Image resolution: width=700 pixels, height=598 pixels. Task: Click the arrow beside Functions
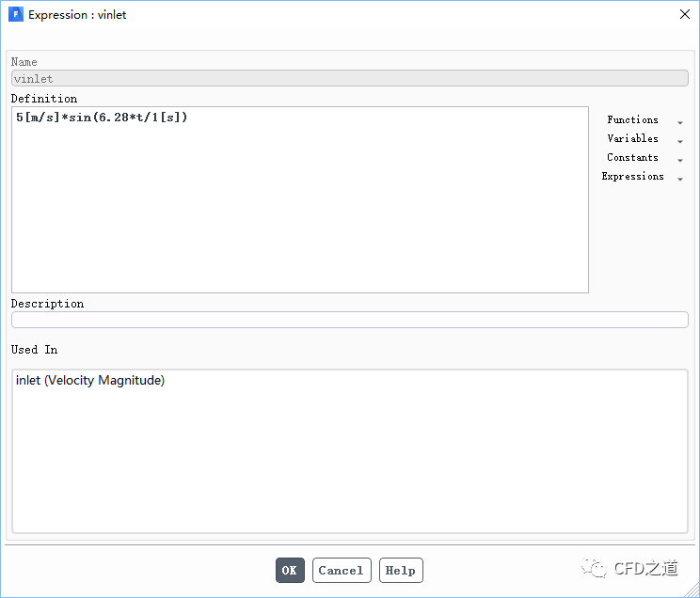point(680,122)
